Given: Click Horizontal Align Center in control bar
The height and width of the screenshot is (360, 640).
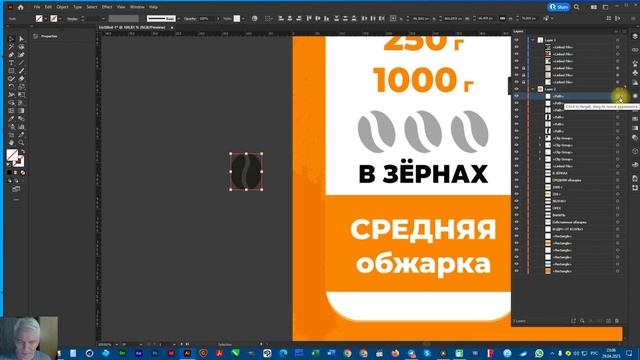Looking at the screenshot, I should [x=290, y=18].
